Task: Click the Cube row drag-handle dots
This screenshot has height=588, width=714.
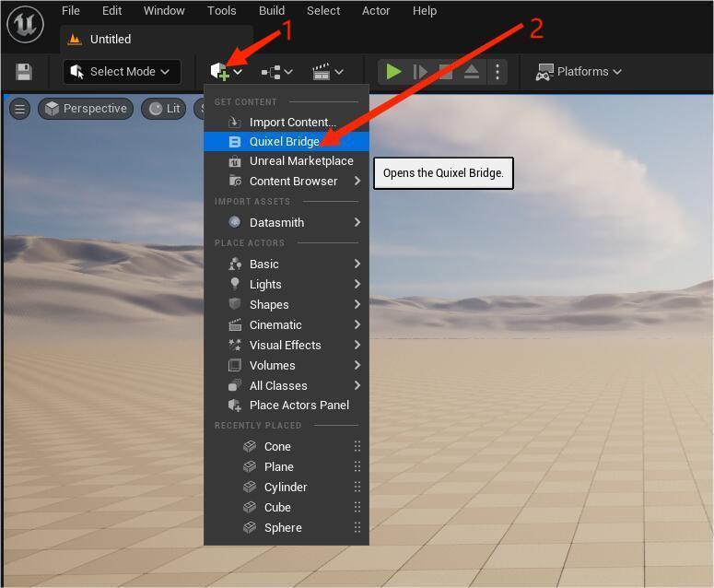Action: [x=357, y=508]
